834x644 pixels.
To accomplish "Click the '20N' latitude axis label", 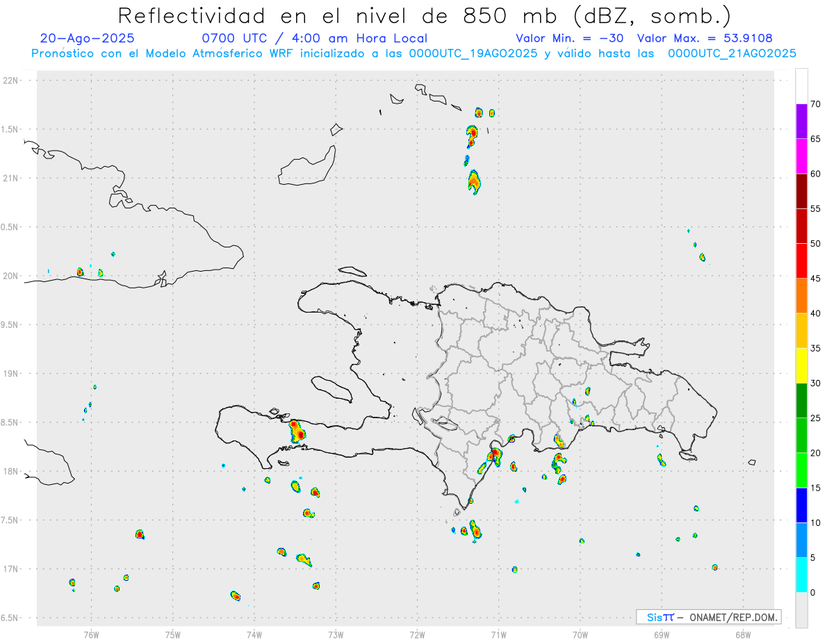I will (11, 276).
